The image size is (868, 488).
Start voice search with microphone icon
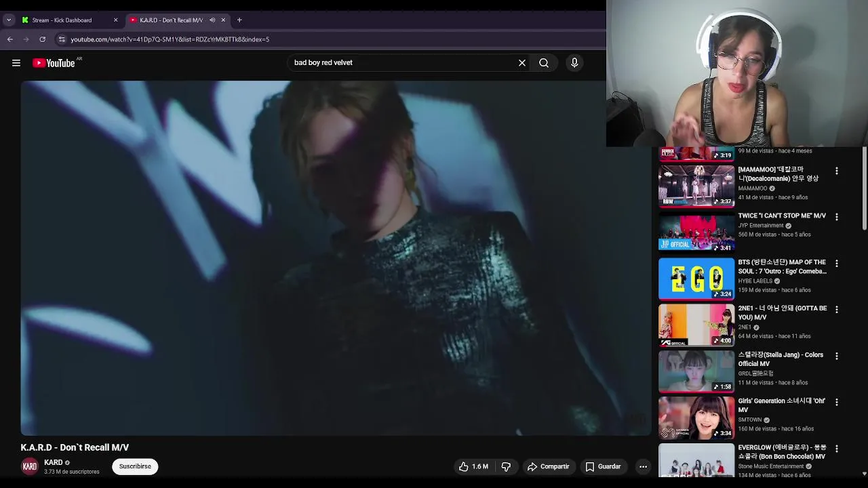pyautogui.click(x=574, y=63)
